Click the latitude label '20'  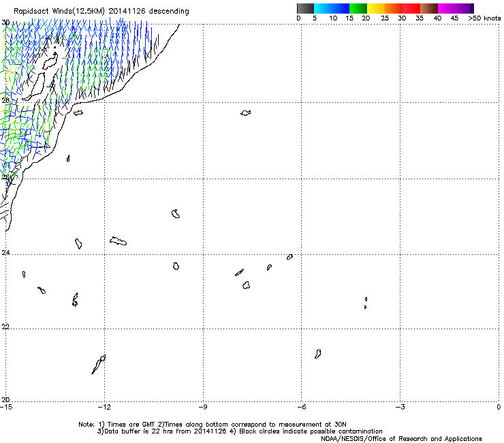[5, 399]
